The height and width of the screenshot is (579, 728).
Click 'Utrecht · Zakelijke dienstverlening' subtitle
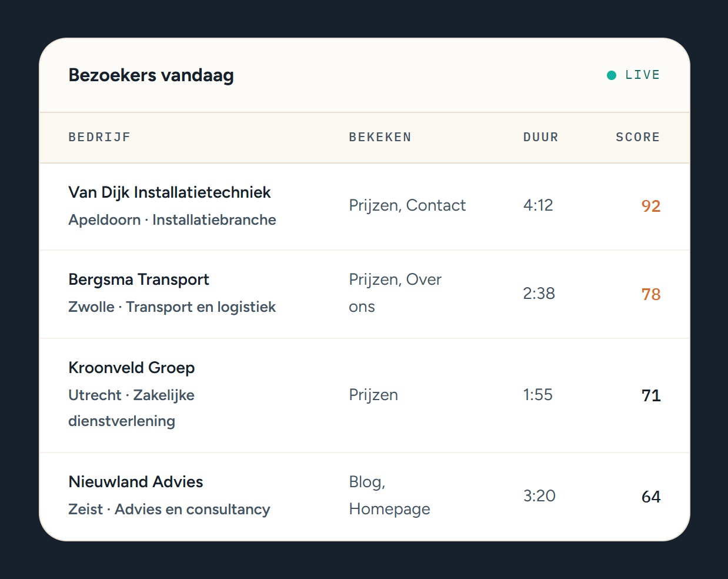click(131, 408)
